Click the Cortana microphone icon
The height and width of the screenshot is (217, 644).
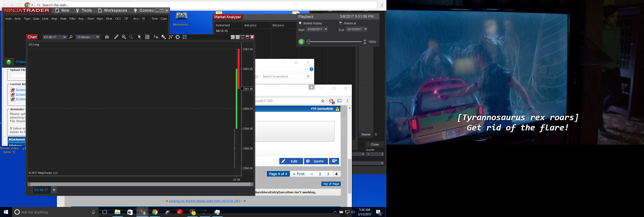coord(94,212)
